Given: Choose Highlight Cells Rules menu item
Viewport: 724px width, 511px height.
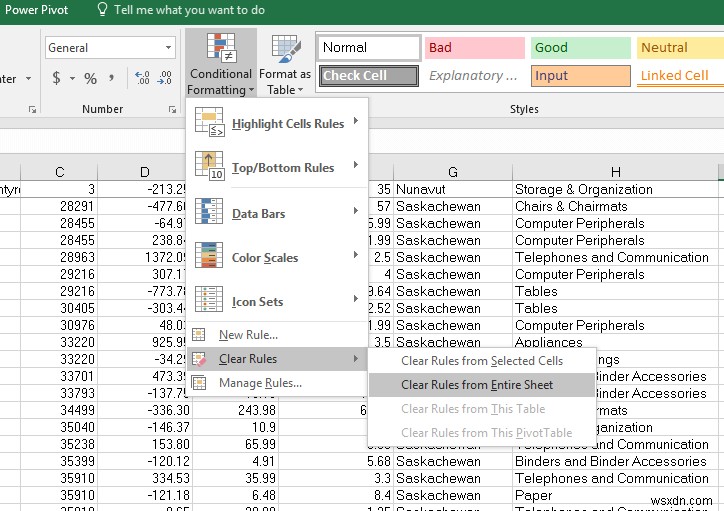Looking at the screenshot, I should coord(277,122).
